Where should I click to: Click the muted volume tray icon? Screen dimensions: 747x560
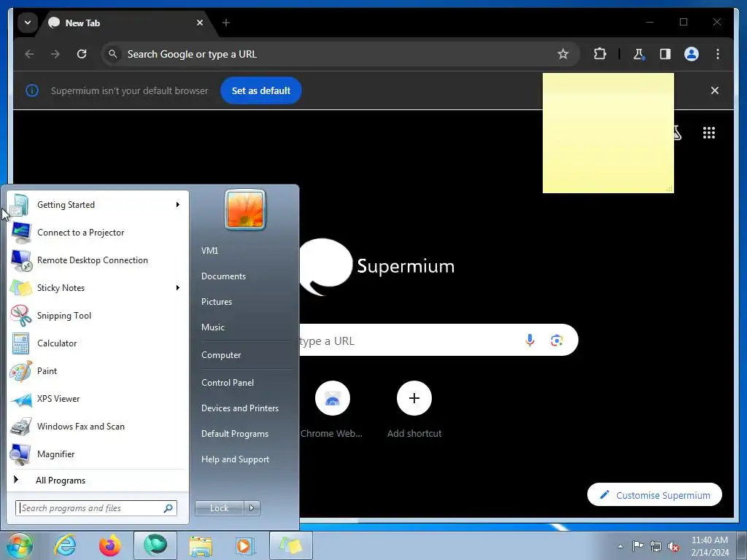click(673, 546)
